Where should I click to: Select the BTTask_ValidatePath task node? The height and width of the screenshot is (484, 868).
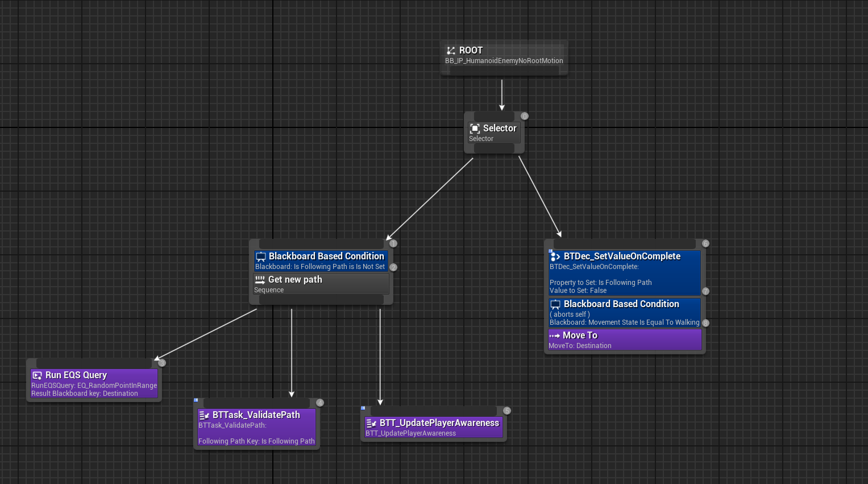coord(256,428)
